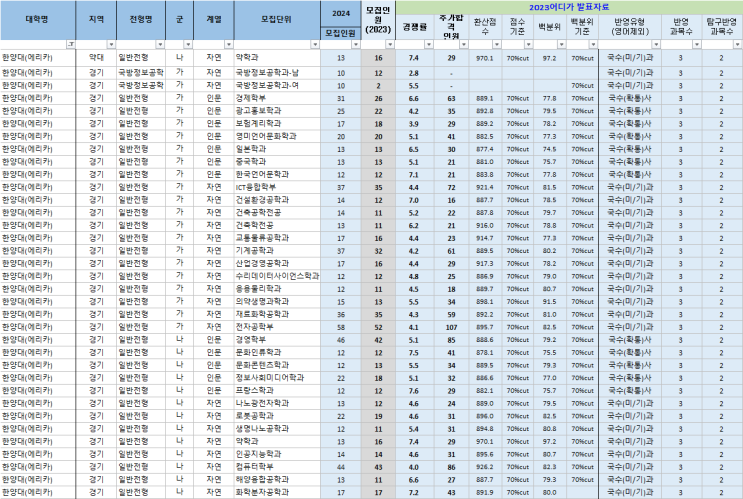Open the 백분위 column filter dropdown
This screenshot has width=743, height=499.
click(x=562, y=45)
